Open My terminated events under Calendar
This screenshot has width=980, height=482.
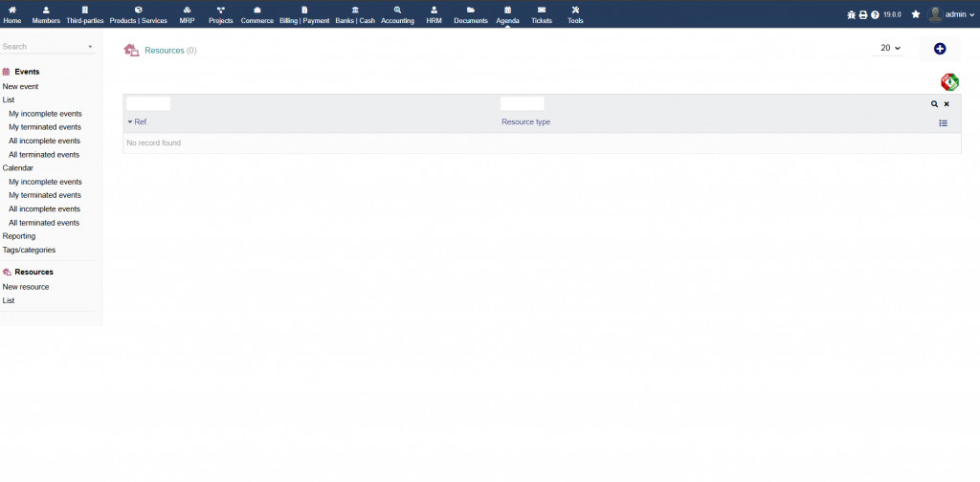[x=45, y=195]
